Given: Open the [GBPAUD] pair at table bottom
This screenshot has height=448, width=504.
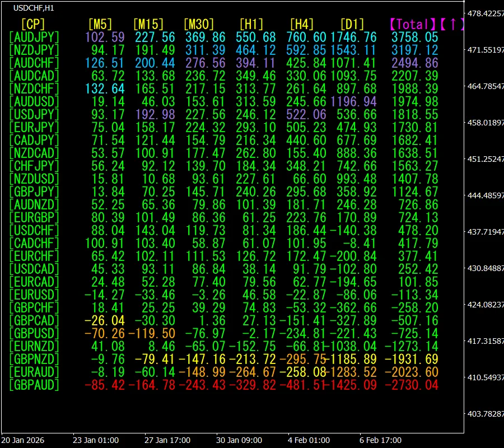Looking at the screenshot, I should click(x=34, y=385).
